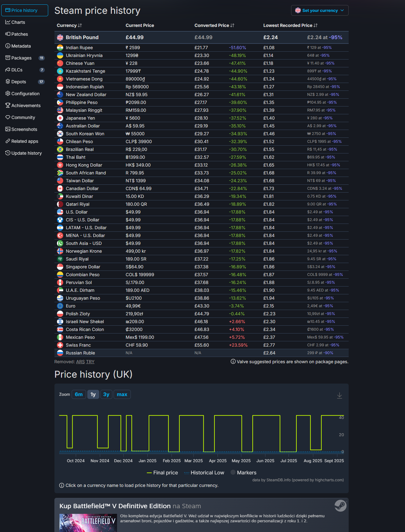
Task: Click the Steam logo in widget
Action: point(341,505)
